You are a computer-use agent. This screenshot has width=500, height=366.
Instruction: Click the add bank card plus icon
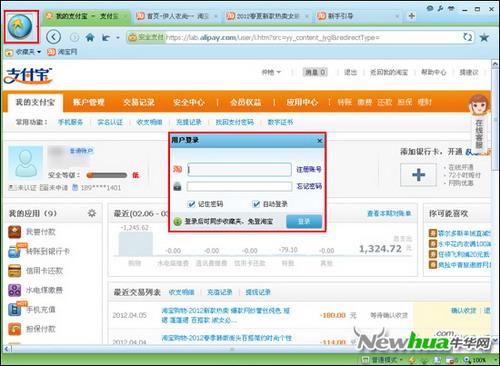418,175
